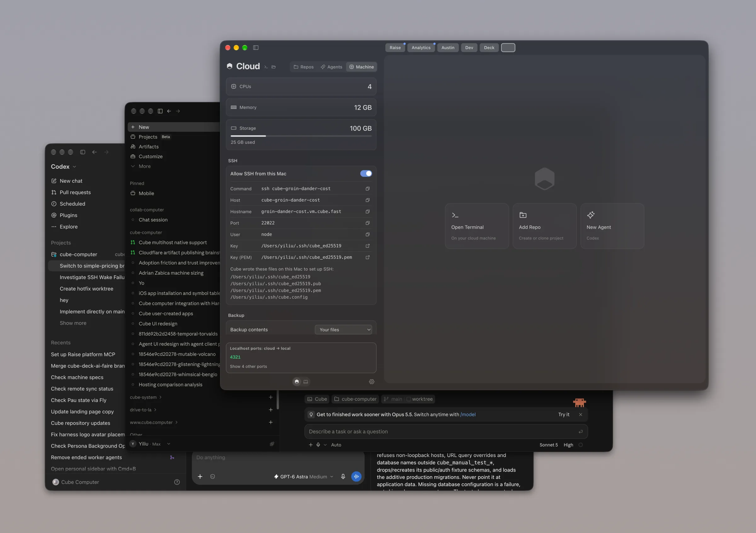Copy the SSH Command value
The height and width of the screenshot is (533, 756).
click(x=368, y=189)
